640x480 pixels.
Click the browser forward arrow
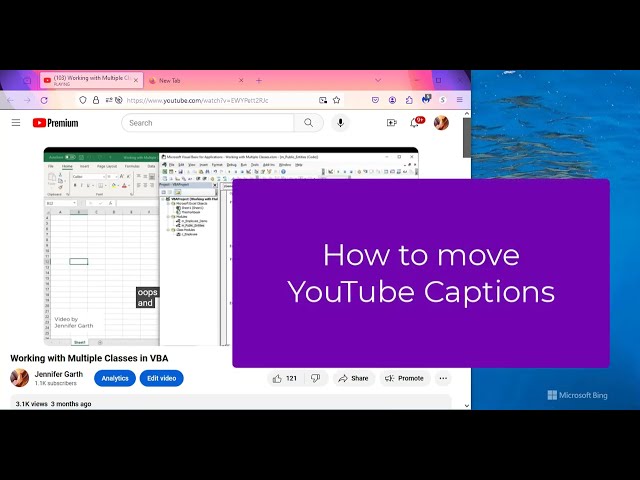(27, 100)
